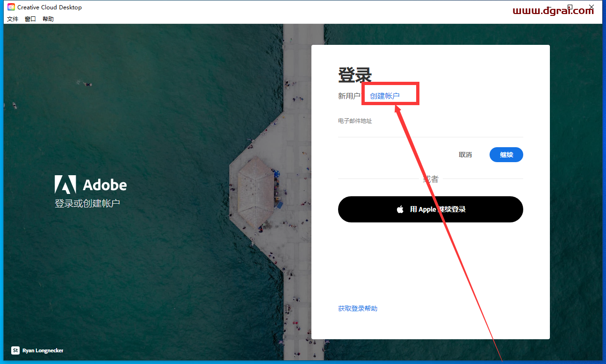The image size is (606, 364).
Task: Open the 帮助 menu
Action: (48, 19)
